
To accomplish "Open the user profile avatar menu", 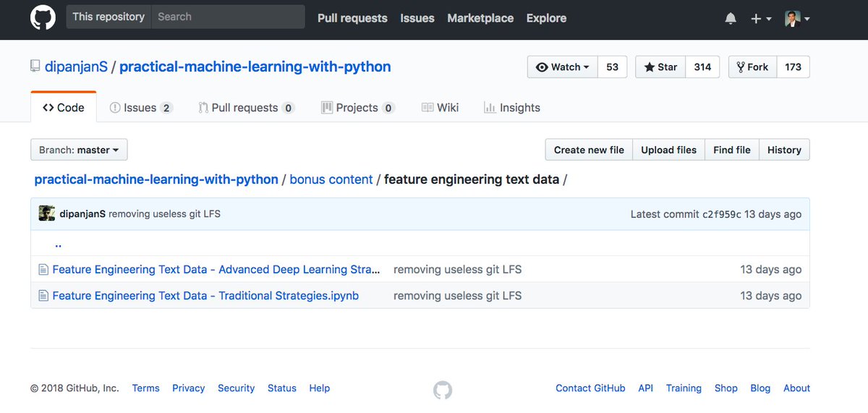I will coord(796,19).
